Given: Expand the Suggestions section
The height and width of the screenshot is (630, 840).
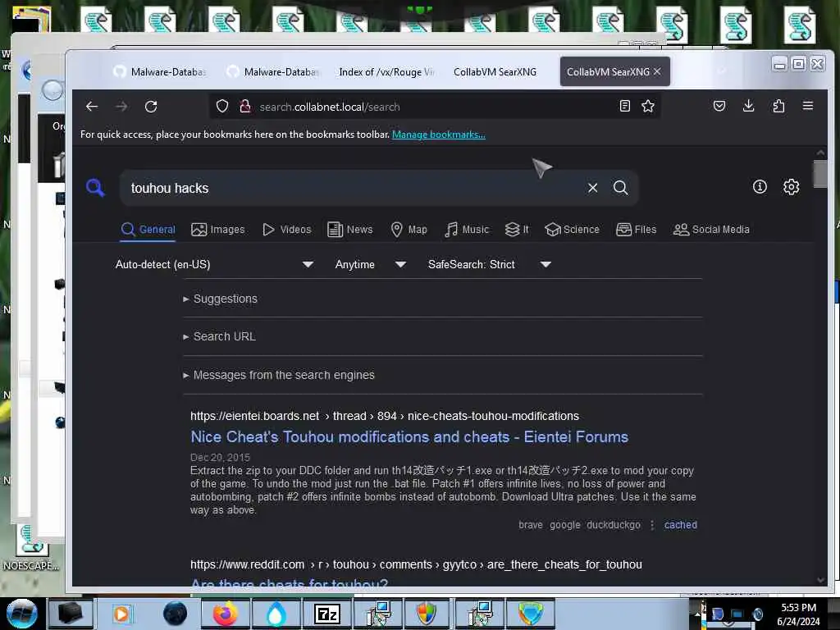Looking at the screenshot, I should point(220,299).
